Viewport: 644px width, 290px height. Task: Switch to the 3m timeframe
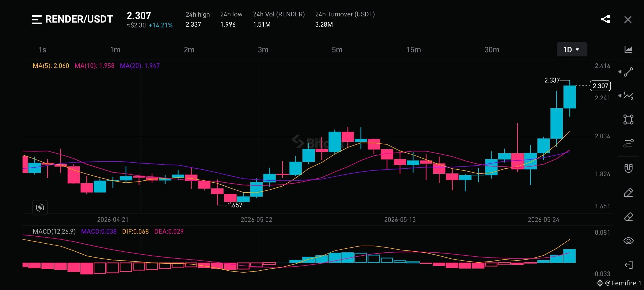point(263,50)
